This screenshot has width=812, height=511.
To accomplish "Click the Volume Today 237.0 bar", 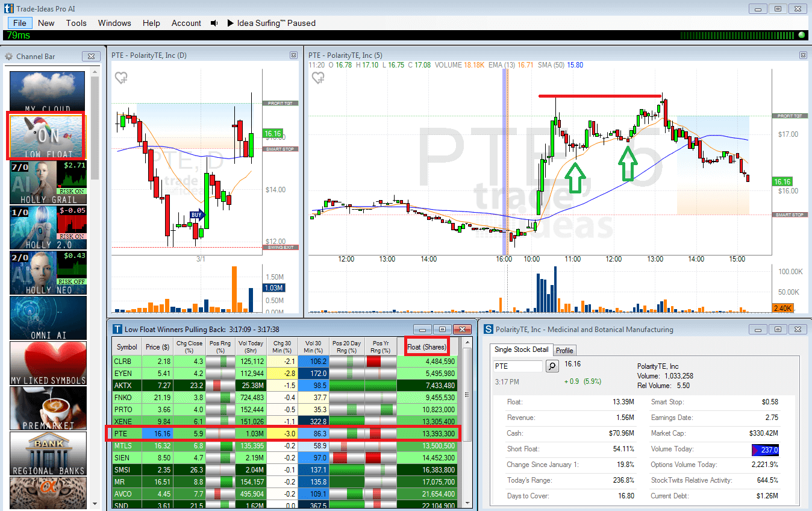I will click(x=765, y=450).
